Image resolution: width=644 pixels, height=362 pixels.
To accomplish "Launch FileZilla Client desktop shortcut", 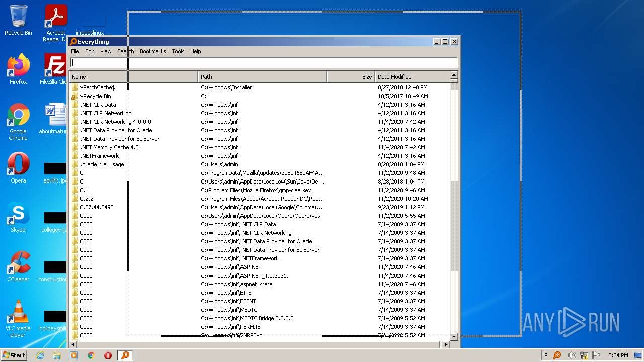I will (54, 69).
